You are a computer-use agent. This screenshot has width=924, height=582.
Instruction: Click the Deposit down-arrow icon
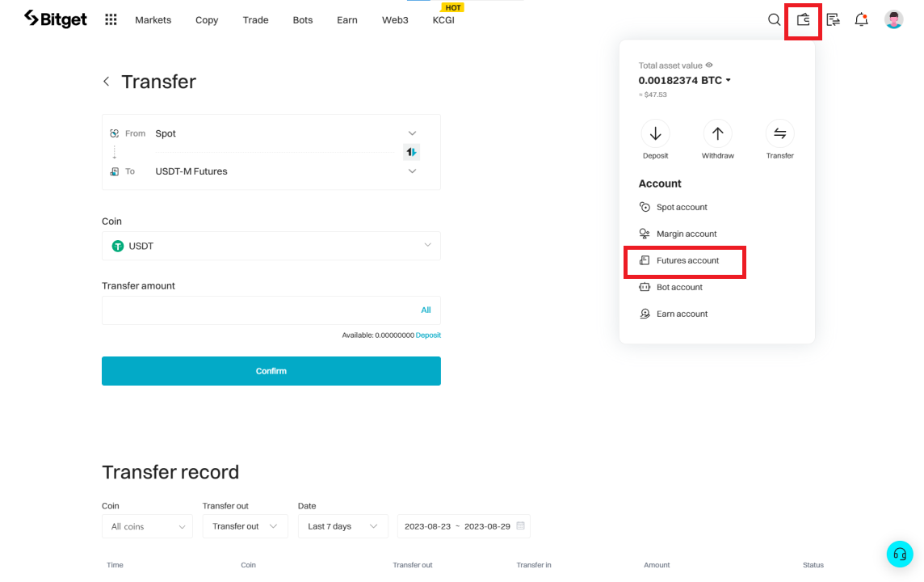[x=655, y=134]
